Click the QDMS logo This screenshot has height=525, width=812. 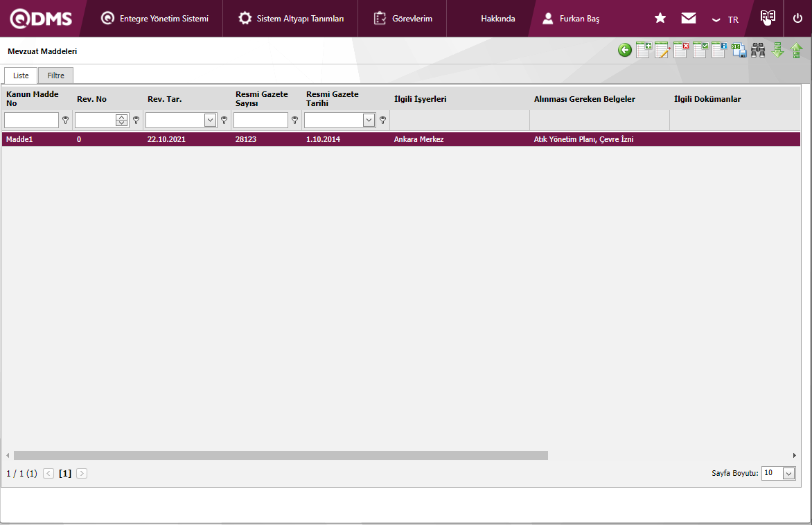(x=41, y=19)
